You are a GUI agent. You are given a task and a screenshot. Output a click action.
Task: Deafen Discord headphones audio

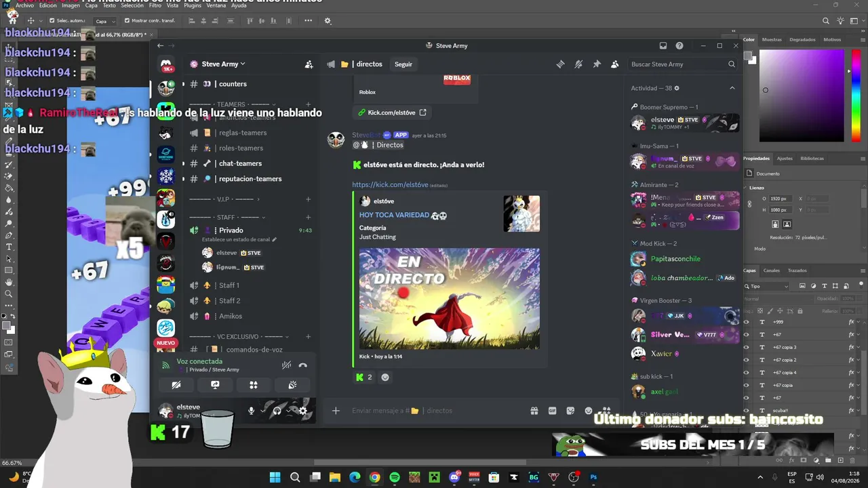(277, 411)
